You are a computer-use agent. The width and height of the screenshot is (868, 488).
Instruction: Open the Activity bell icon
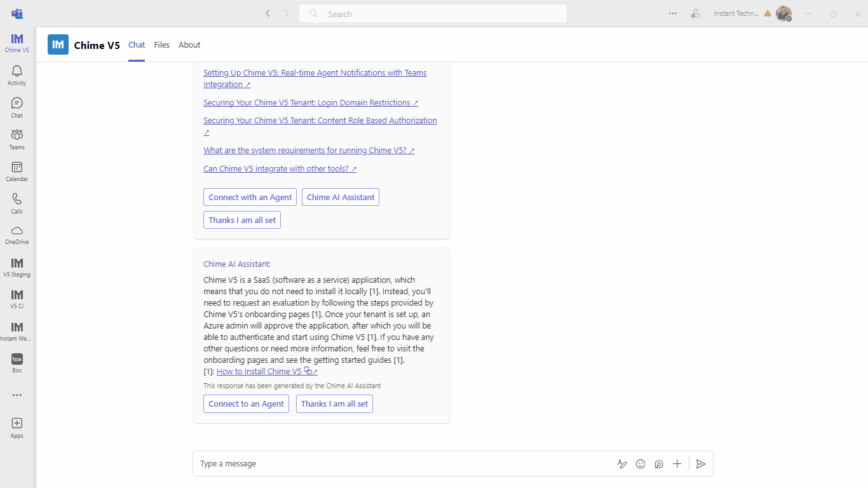coord(17,75)
